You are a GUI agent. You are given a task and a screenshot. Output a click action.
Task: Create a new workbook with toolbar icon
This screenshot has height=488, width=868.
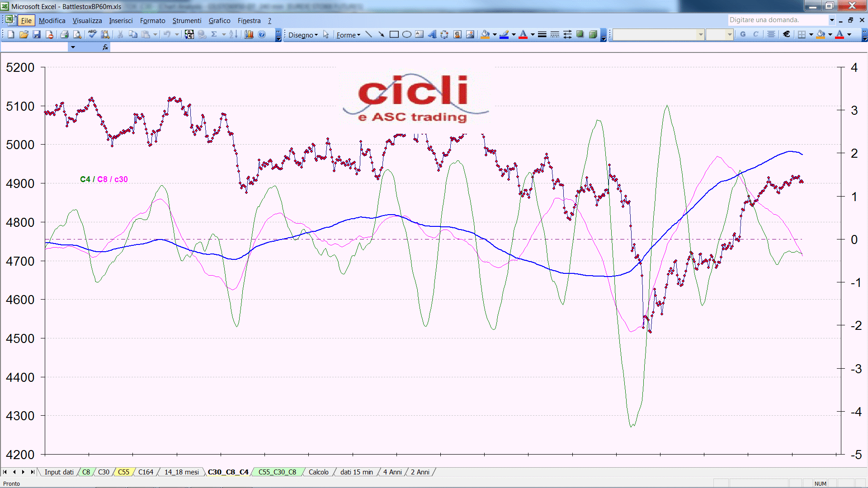pyautogui.click(x=11, y=35)
